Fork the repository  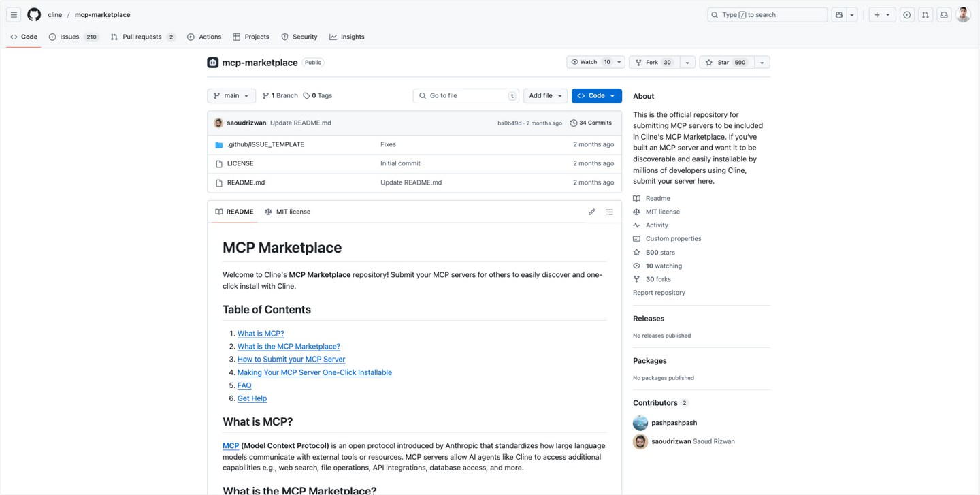pos(654,63)
